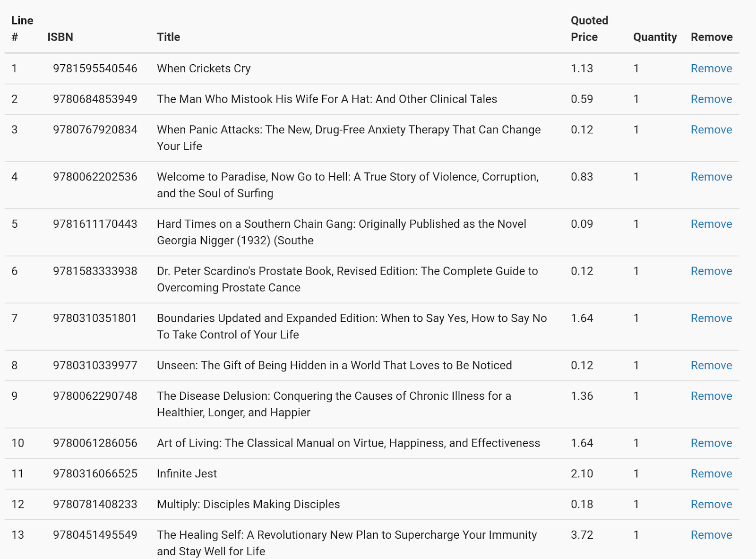Viewport: 756px width, 559px height.
Task: Click the ISBN column header
Action: [60, 37]
